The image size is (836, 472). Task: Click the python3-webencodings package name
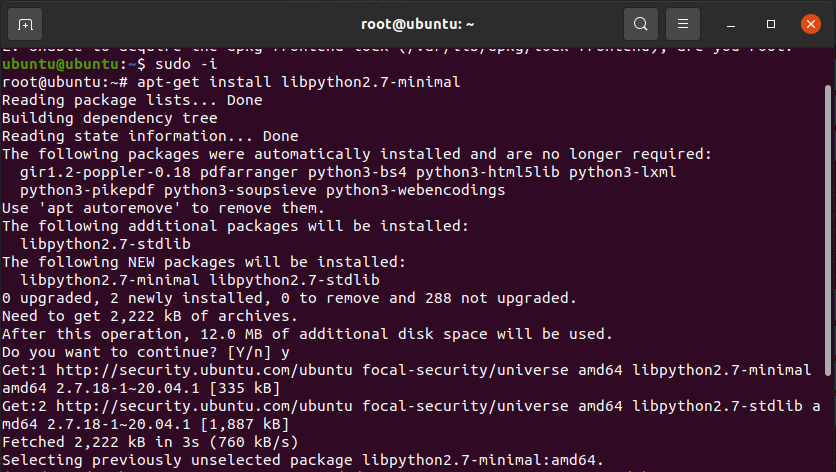point(415,190)
